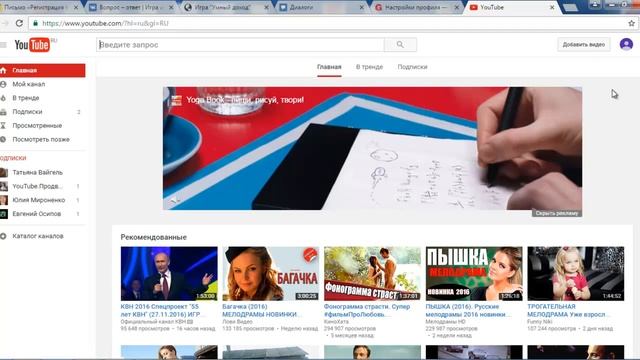Click the secure lock icon in the address bar
Viewport: 640px width, 360px height.
(36, 23)
